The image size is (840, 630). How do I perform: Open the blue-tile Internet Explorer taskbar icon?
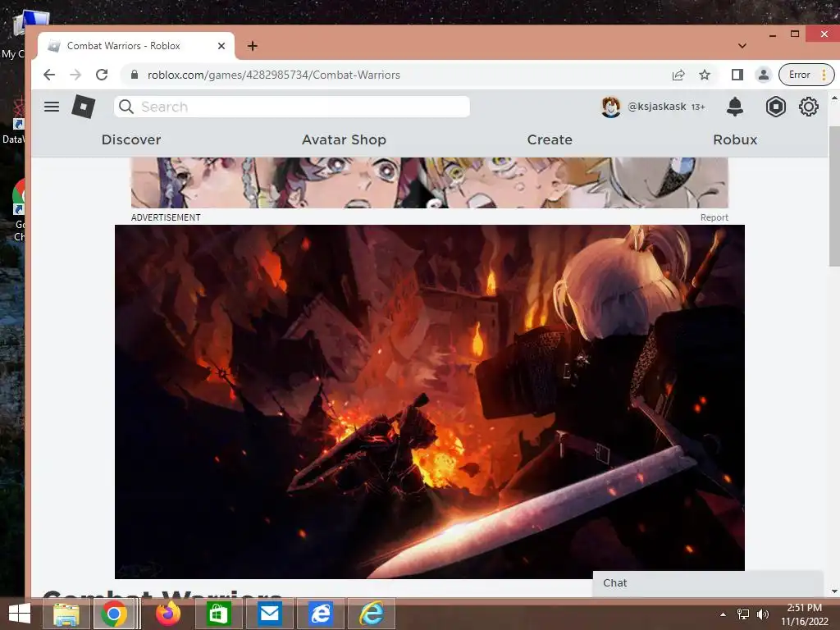click(x=320, y=614)
